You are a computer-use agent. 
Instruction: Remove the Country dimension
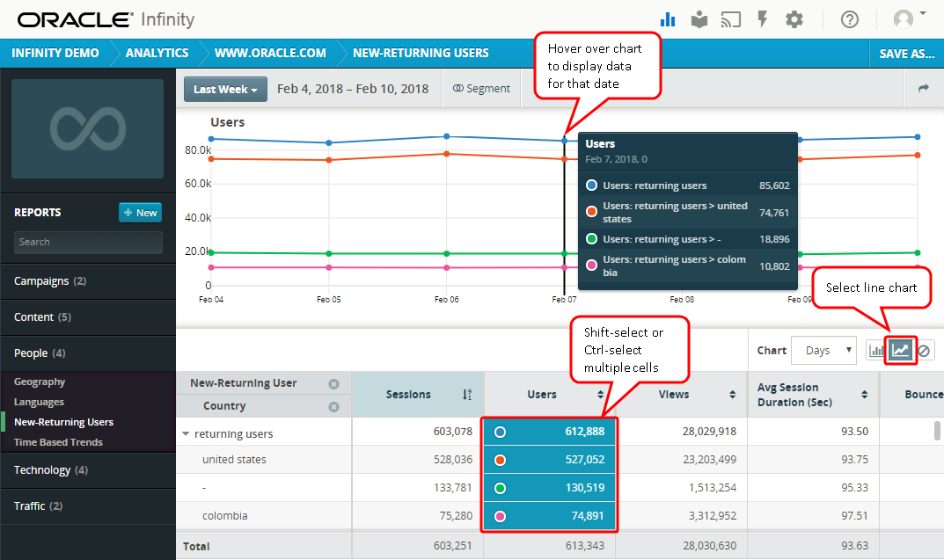333,407
